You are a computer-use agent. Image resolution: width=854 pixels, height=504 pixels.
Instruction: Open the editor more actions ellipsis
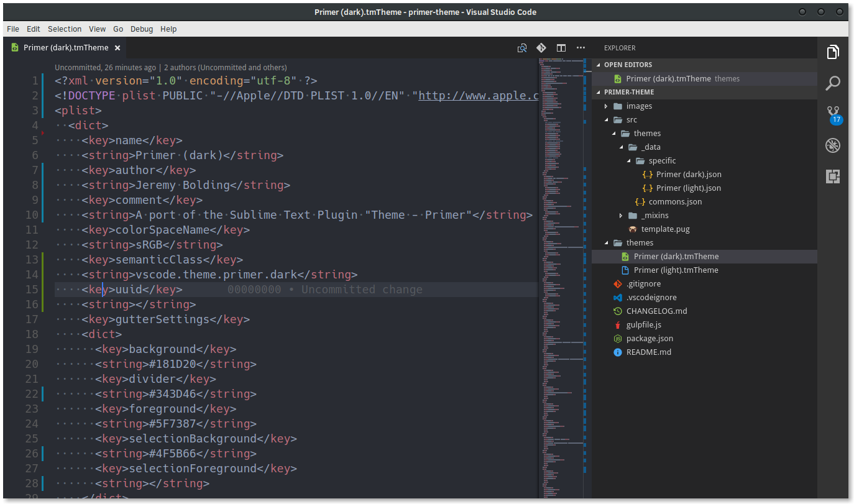coord(581,48)
